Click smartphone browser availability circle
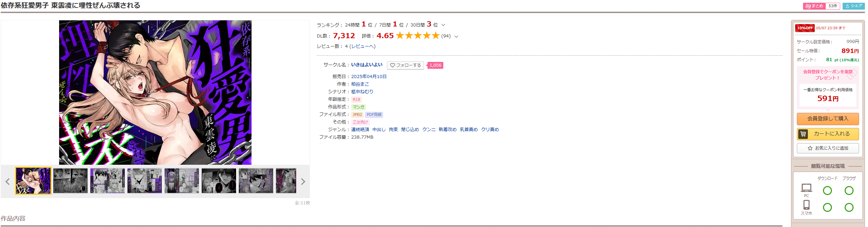Image resolution: width=868 pixels, height=227 pixels. click(x=849, y=207)
